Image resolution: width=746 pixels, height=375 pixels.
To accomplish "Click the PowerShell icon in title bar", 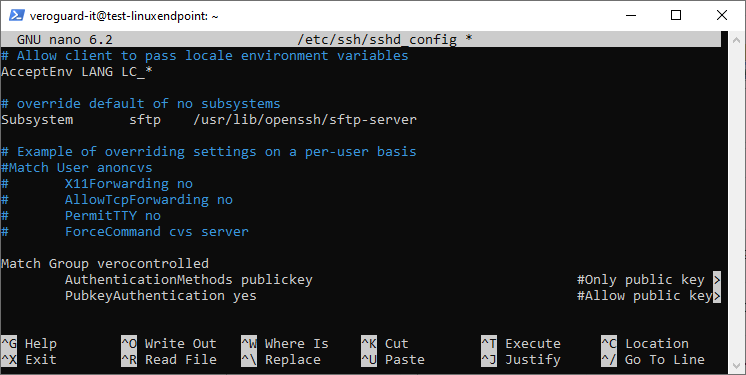I will point(17,15).
